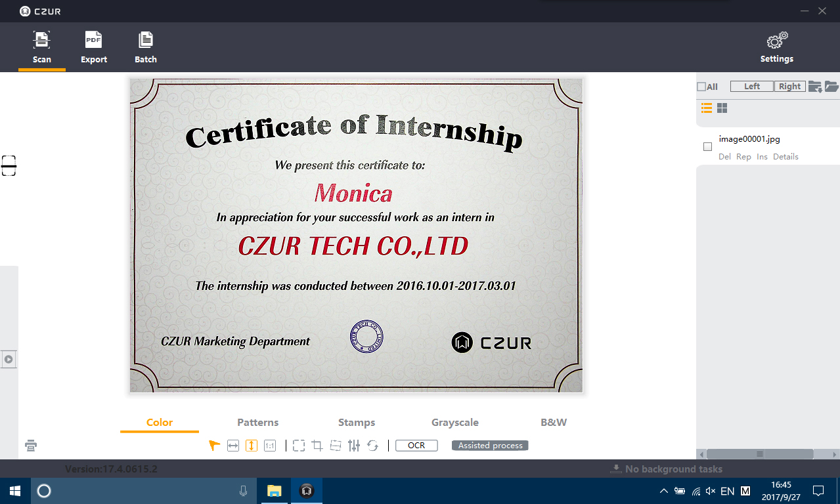This screenshot has width=840, height=504.
Task: Click the M input method icon
Action: pos(745,491)
